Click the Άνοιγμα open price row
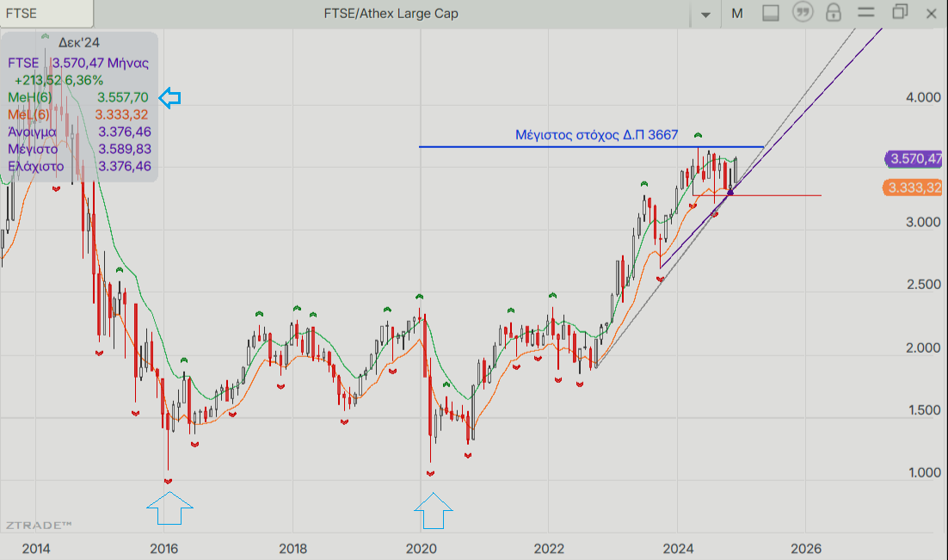The image size is (948, 560). [x=79, y=132]
